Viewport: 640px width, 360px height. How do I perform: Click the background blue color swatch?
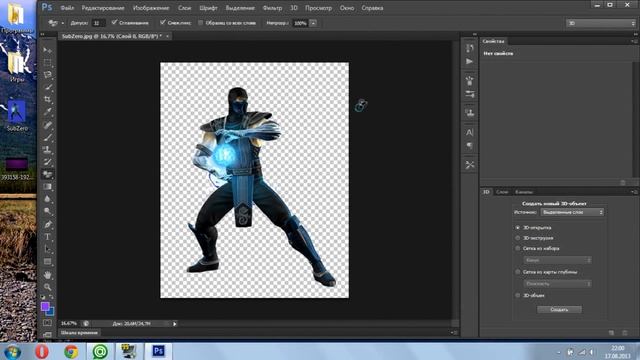click(51, 312)
